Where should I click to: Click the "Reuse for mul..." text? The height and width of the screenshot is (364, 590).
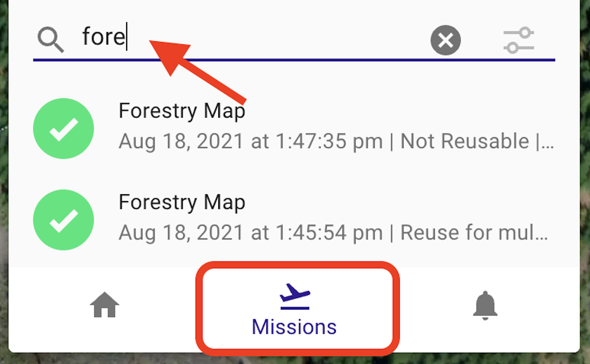coord(474,233)
